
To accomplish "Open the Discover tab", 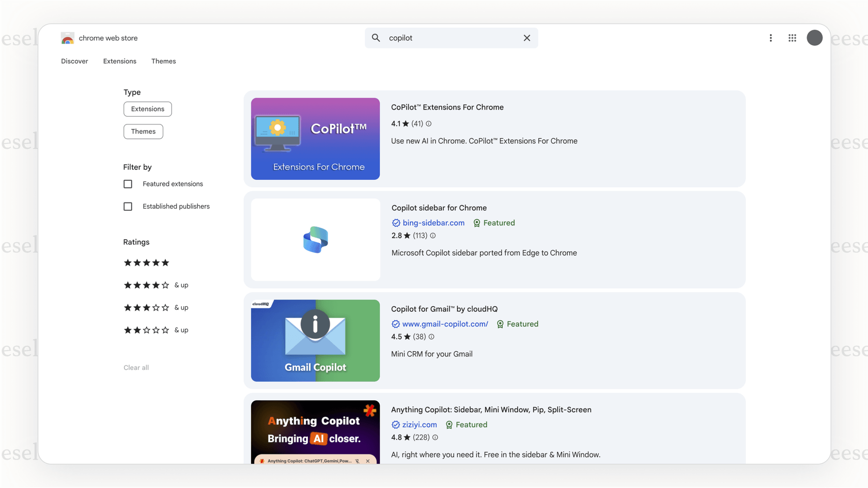I will point(74,61).
